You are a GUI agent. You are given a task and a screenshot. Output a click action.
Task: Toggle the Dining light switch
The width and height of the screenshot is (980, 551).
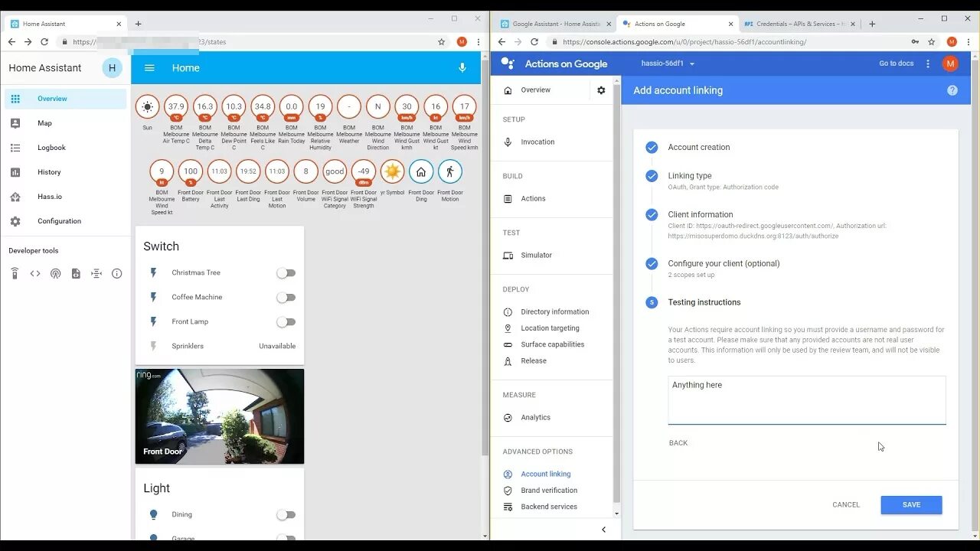[286, 515]
